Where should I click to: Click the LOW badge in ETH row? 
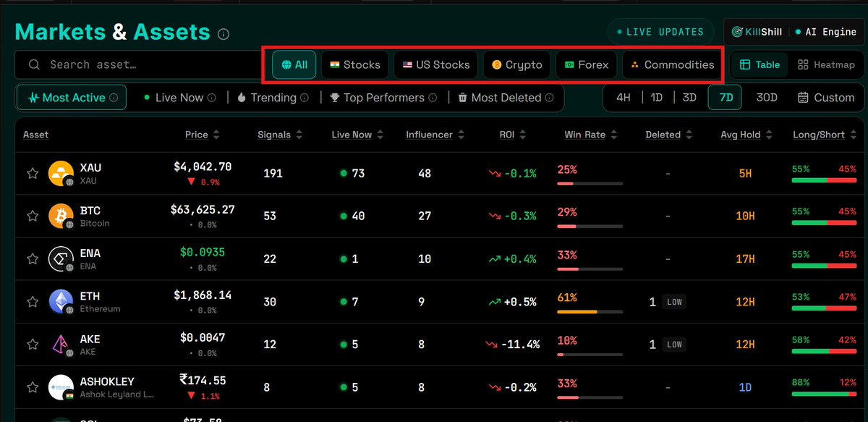pos(674,302)
